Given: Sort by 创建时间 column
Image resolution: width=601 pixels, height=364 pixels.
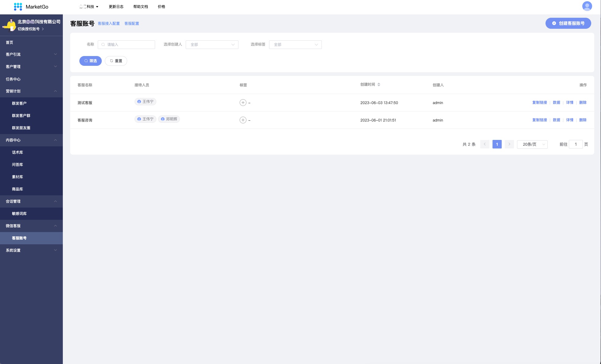Looking at the screenshot, I should point(379,84).
